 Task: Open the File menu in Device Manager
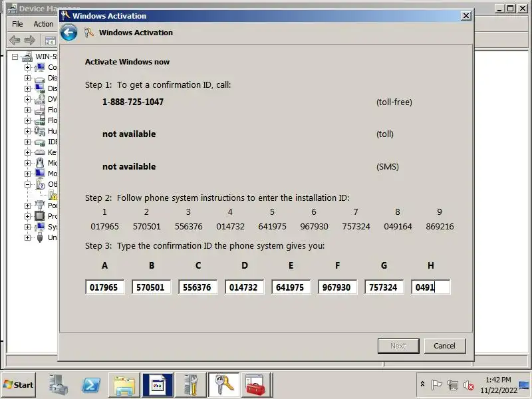17,24
